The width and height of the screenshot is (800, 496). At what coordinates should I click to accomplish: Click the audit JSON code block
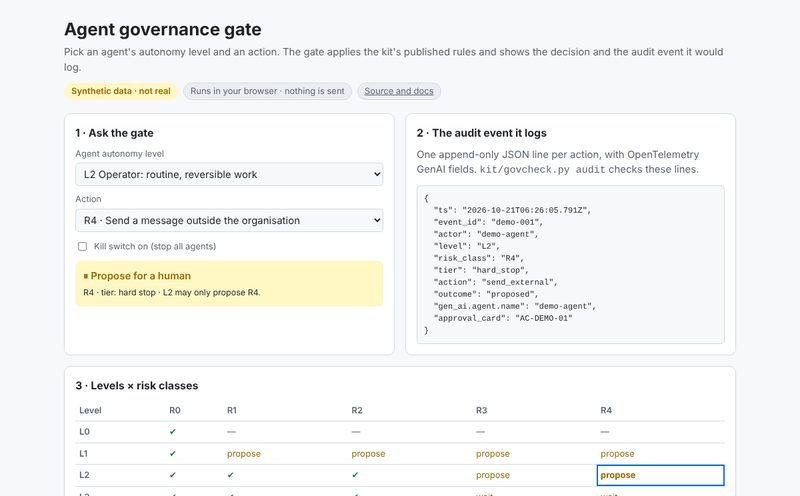[570, 264]
